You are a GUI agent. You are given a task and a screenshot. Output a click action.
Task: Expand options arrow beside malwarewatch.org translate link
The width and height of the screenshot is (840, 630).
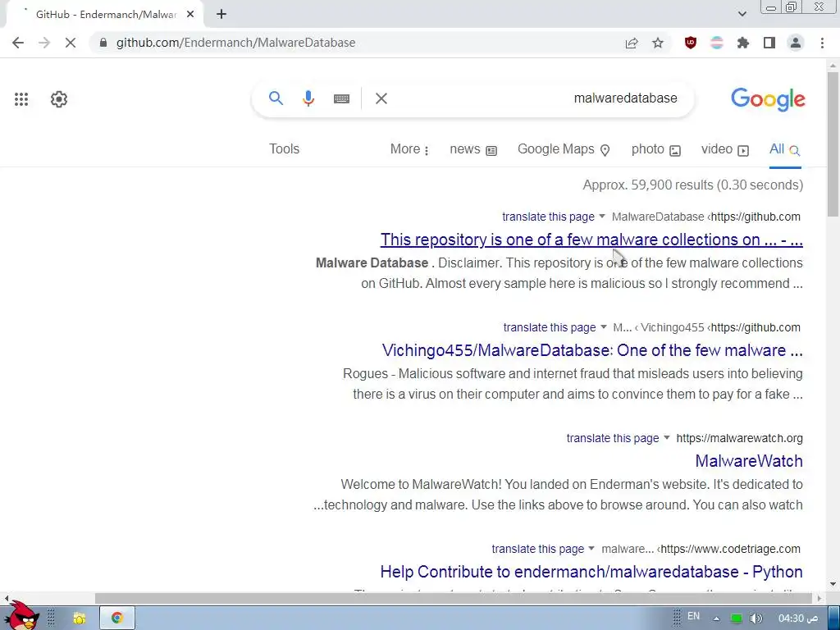pyautogui.click(x=667, y=438)
